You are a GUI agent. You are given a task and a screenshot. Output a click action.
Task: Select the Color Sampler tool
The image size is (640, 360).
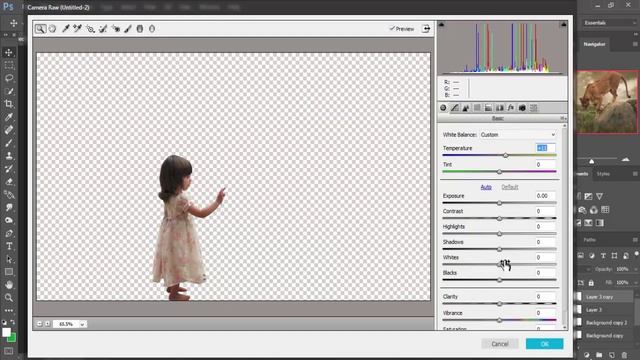point(78,29)
